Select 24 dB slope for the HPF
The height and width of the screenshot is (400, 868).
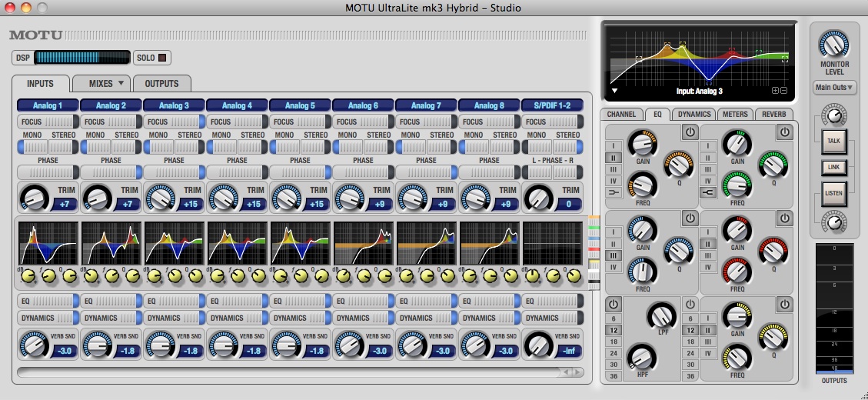[614, 353]
